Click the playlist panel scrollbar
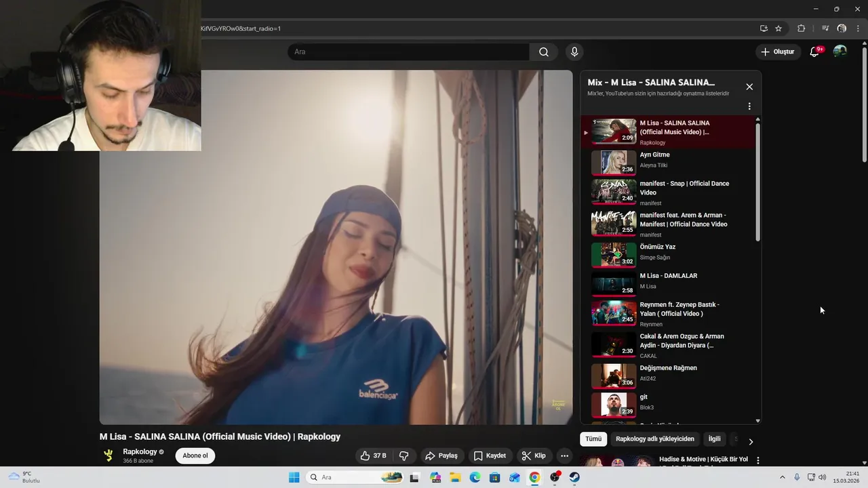The width and height of the screenshot is (868, 488). pos(758,181)
